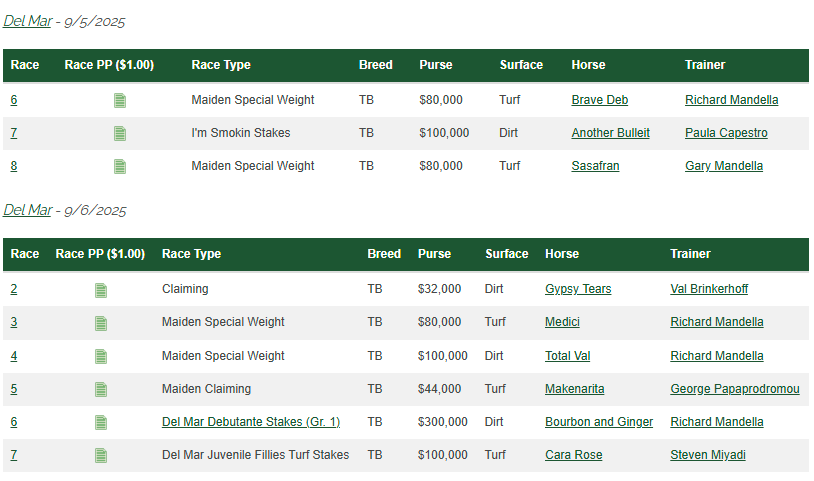Open the Del Mar 9/6/2025 track link

[x=27, y=210]
